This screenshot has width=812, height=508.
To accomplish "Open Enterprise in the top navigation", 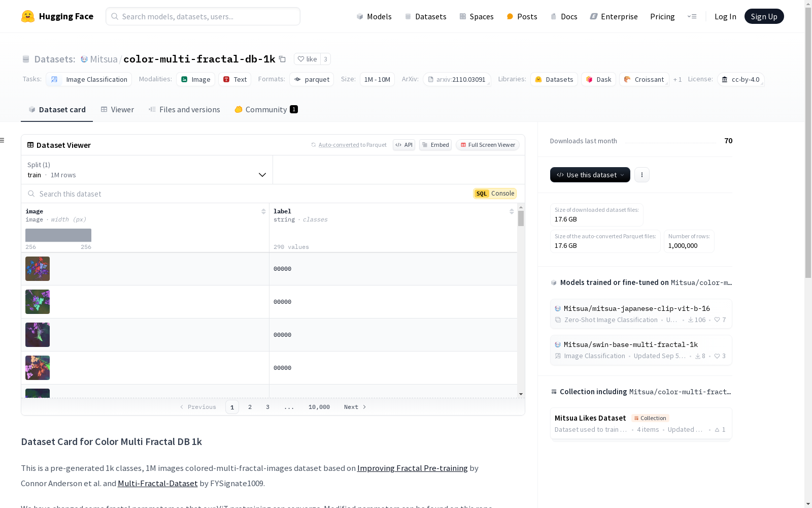I will pyautogui.click(x=614, y=16).
